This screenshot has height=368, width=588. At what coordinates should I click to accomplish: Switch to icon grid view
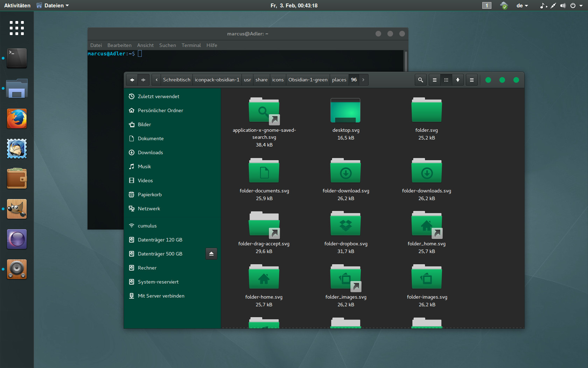(x=446, y=80)
